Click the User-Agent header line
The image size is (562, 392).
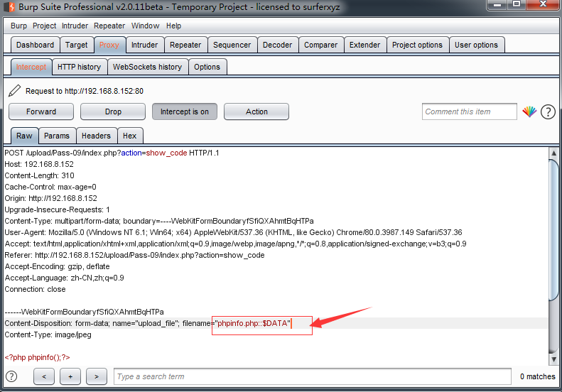point(233,232)
